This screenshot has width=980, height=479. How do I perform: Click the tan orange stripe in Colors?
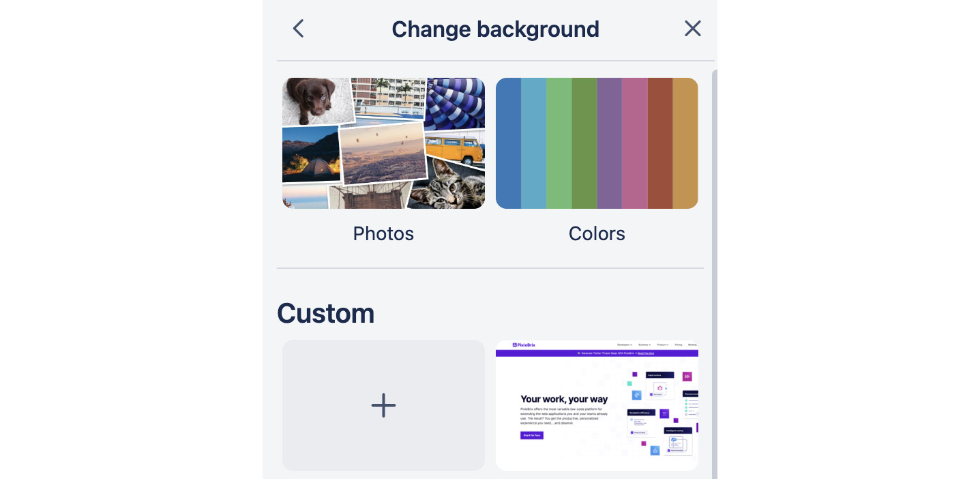[x=685, y=143]
